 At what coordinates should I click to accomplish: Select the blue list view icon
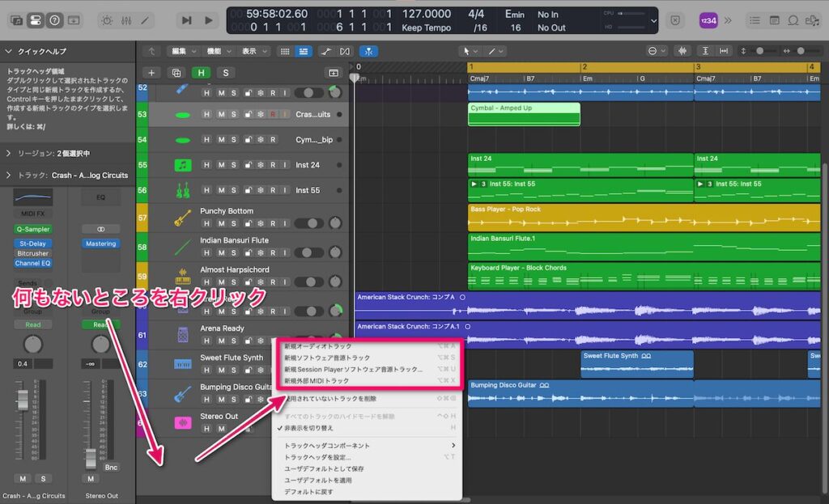click(304, 51)
